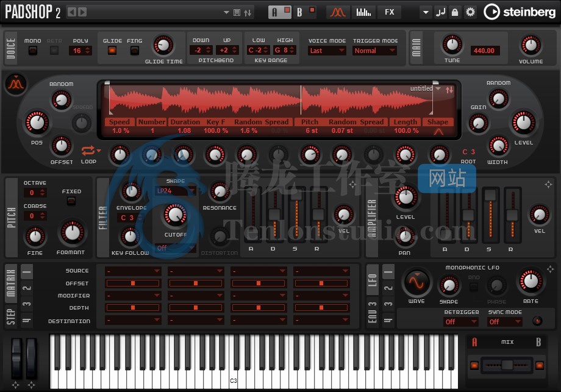Click Steinberg logo
This screenshot has height=392, width=561.
520,12
